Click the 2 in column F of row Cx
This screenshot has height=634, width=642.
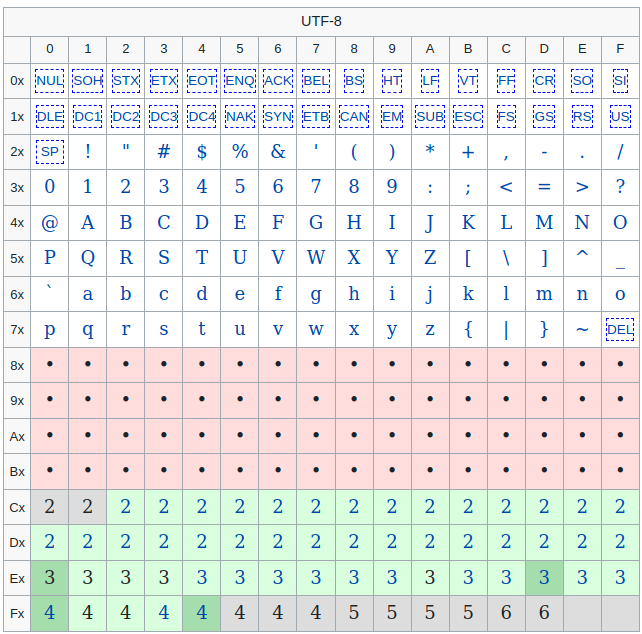tap(620, 507)
